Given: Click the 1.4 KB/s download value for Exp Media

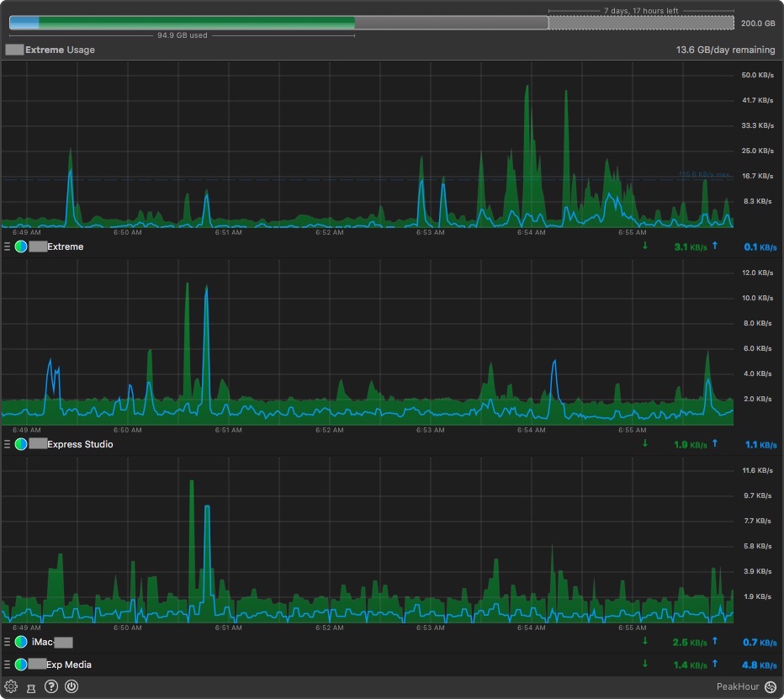Looking at the screenshot, I should (691, 665).
